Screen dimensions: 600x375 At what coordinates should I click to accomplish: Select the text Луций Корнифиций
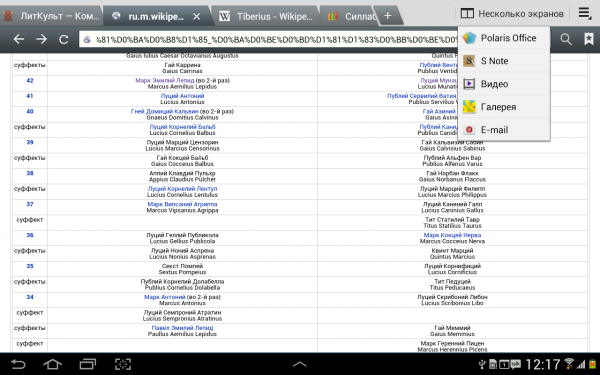click(x=452, y=266)
